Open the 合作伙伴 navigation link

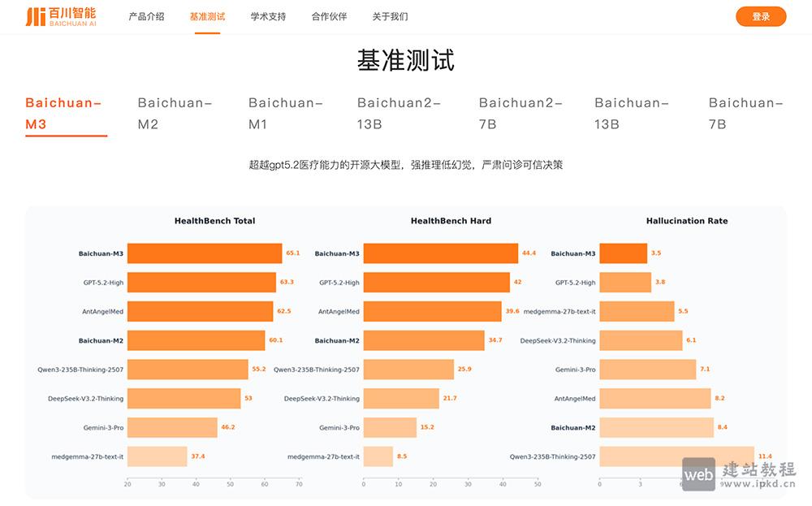pyautogui.click(x=329, y=16)
